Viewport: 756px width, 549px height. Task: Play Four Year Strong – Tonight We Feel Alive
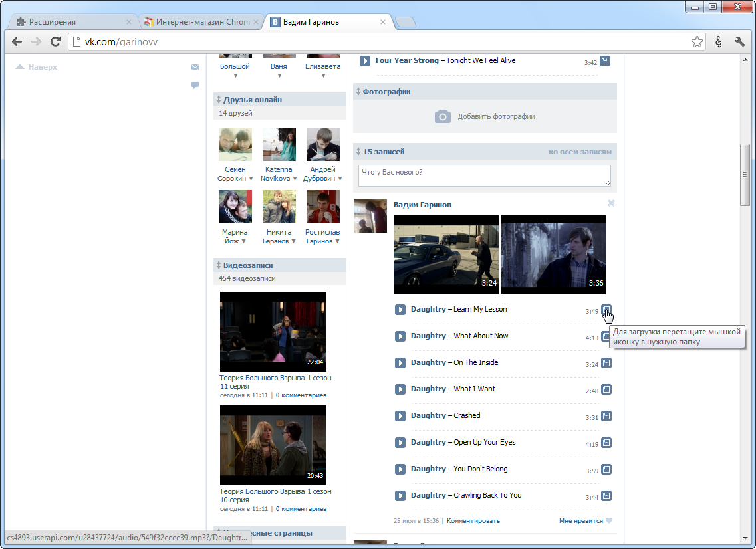tap(365, 60)
